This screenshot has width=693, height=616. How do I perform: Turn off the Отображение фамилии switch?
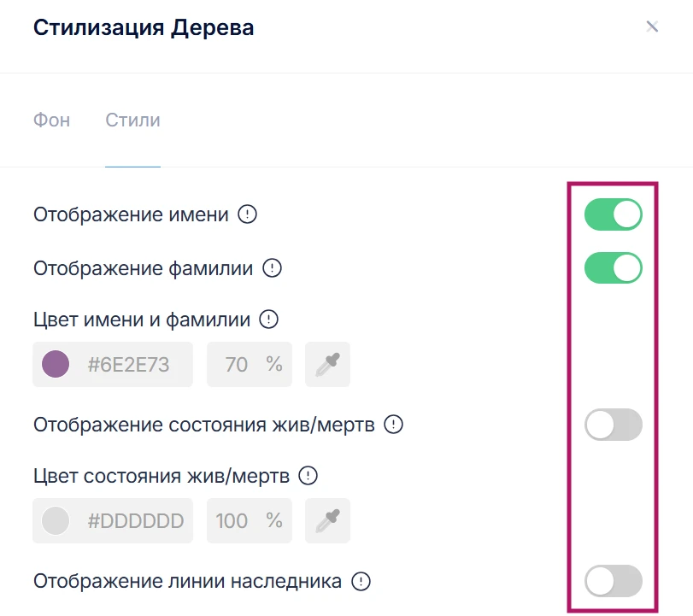pyautogui.click(x=613, y=268)
